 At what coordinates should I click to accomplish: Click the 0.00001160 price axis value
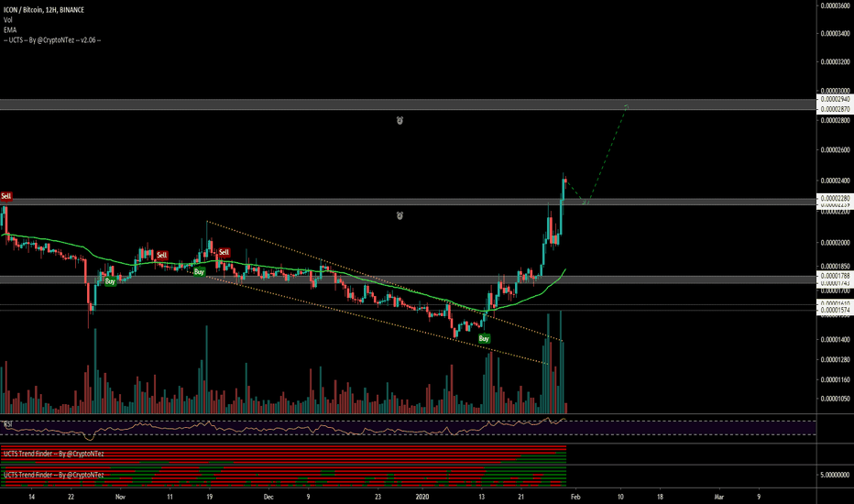[836, 379]
